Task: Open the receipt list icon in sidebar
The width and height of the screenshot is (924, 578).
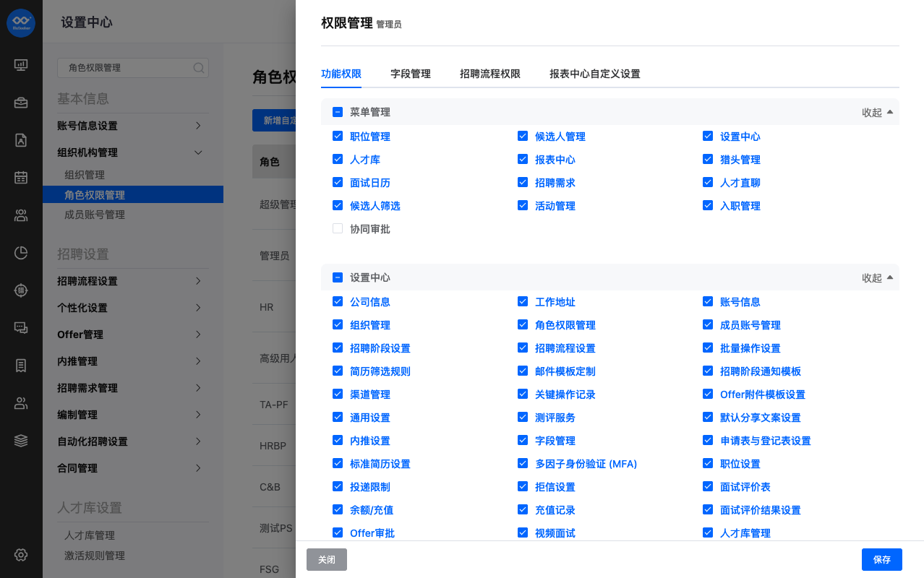Action: pyautogui.click(x=21, y=365)
